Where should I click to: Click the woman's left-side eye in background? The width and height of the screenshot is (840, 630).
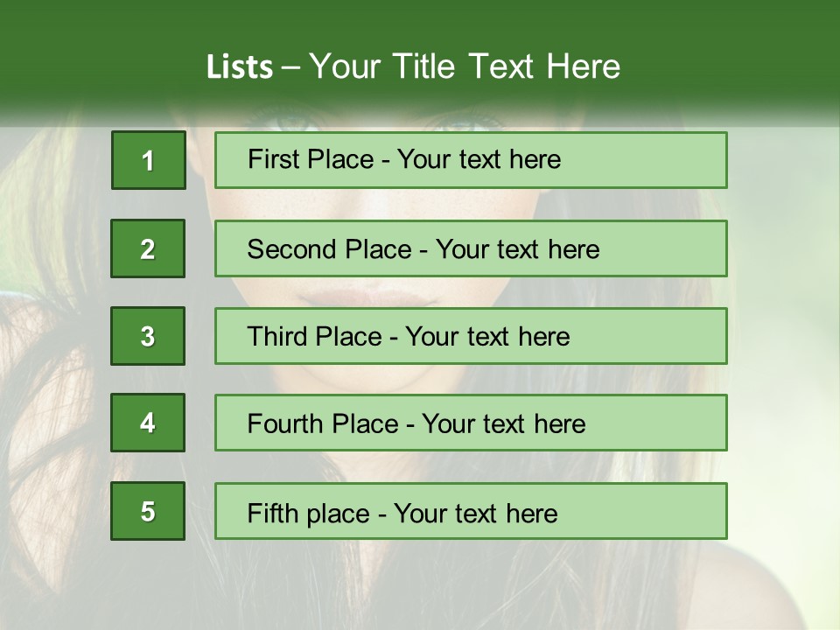(289, 122)
